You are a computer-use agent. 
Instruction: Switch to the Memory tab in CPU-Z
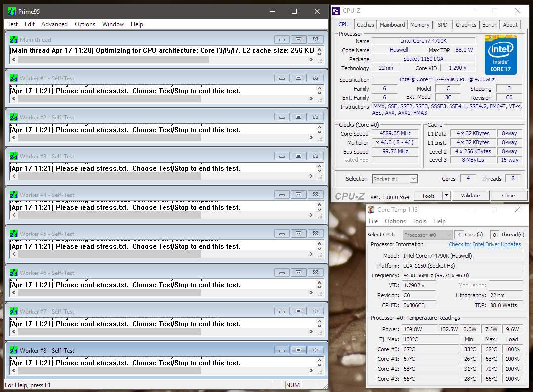click(x=420, y=25)
